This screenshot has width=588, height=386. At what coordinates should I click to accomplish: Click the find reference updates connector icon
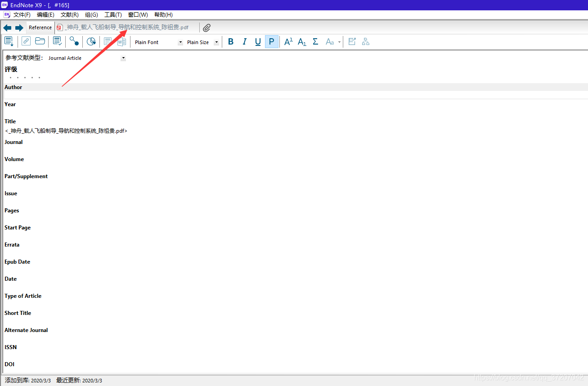[x=74, y=41]
